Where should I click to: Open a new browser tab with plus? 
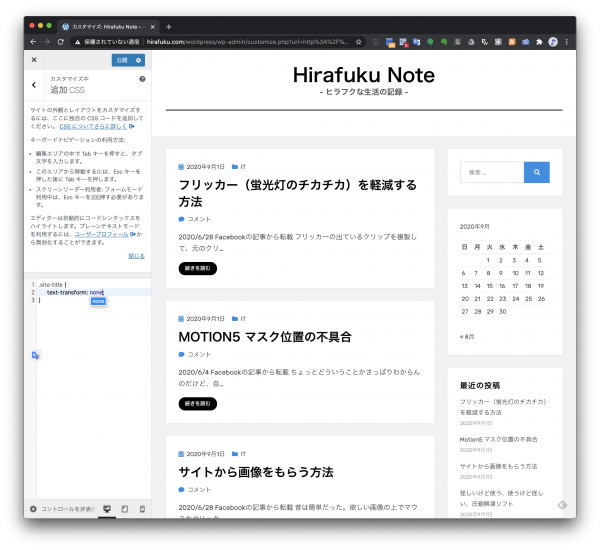[x=168, y=26]
